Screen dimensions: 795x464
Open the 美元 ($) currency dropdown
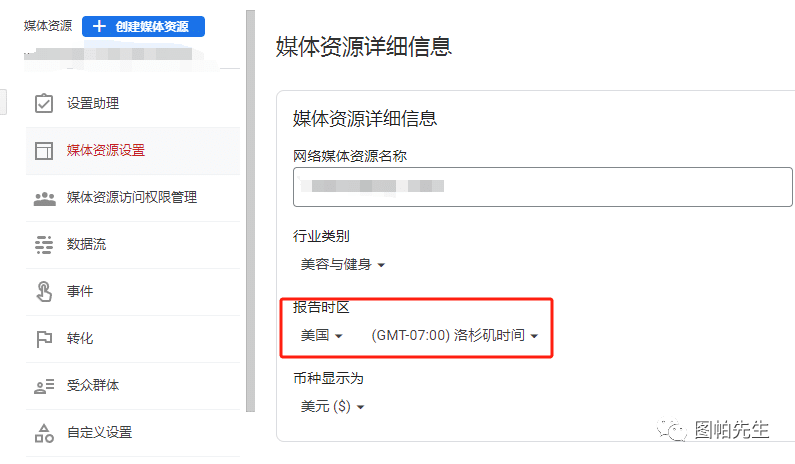point(333,407)
